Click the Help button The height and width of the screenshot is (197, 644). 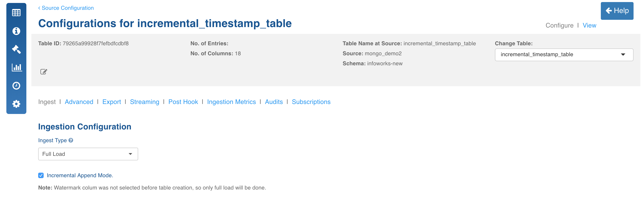pos(617,11)
